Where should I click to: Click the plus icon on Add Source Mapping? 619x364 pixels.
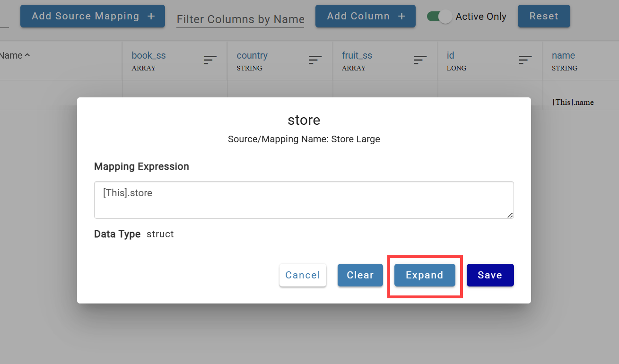(151, 16)
